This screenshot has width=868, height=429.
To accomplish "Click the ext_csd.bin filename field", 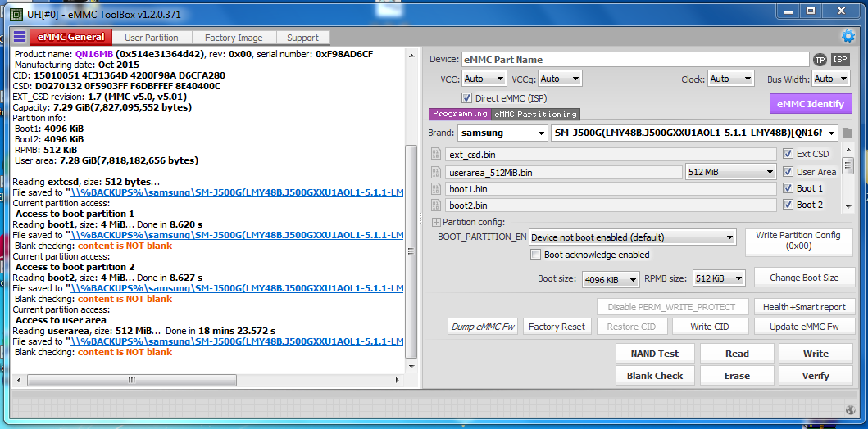I will click(x=611, y=154).
